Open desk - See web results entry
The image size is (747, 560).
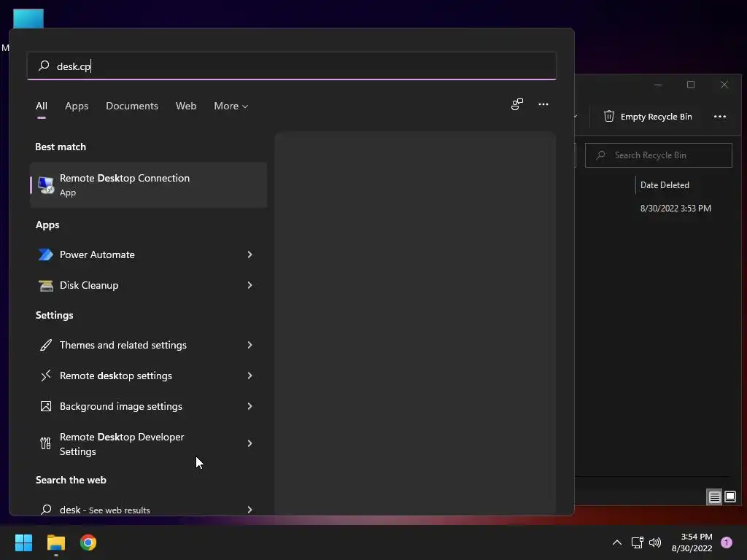[x=148, y=510]
